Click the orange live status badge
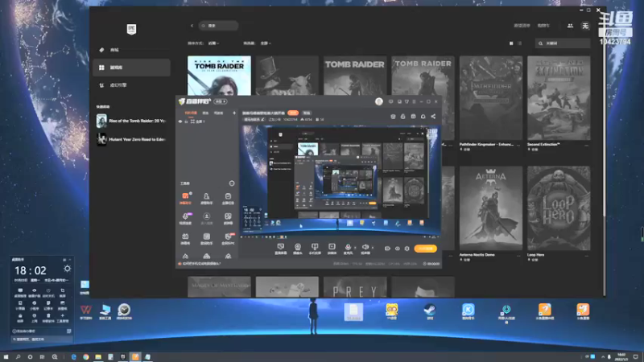The image size is (644, 362). [x=293, y=113]
